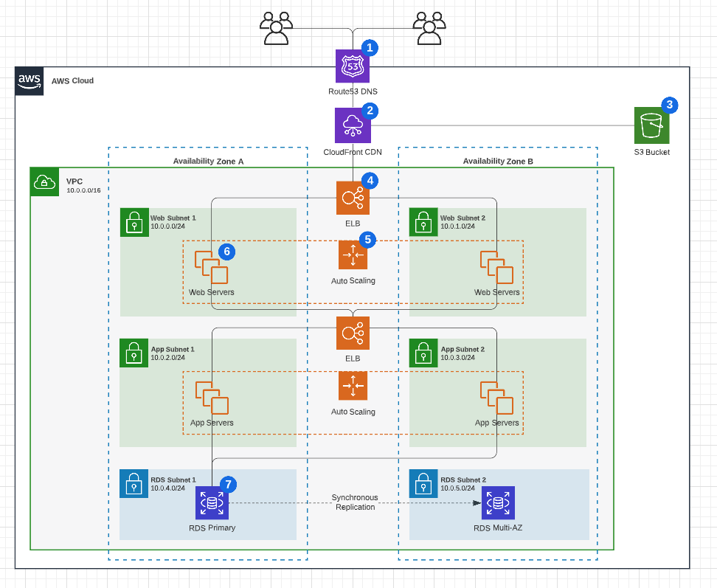Select the Route53 DNS label text

tap(353, 91)
